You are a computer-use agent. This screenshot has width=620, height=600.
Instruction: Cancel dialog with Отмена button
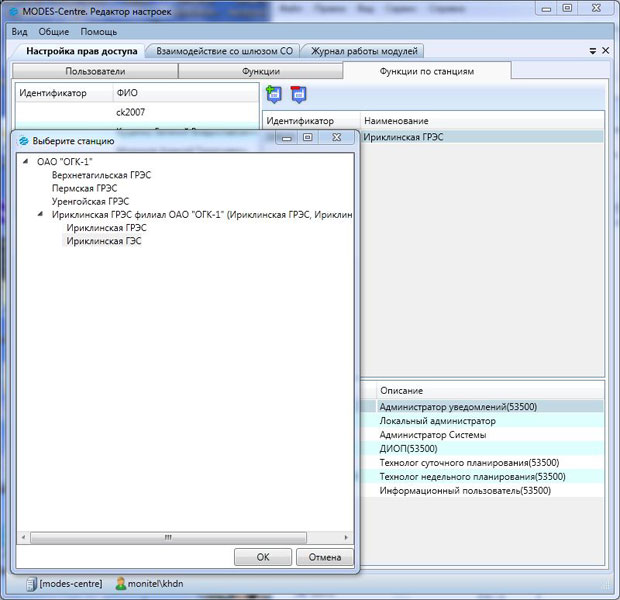point(325,557)
